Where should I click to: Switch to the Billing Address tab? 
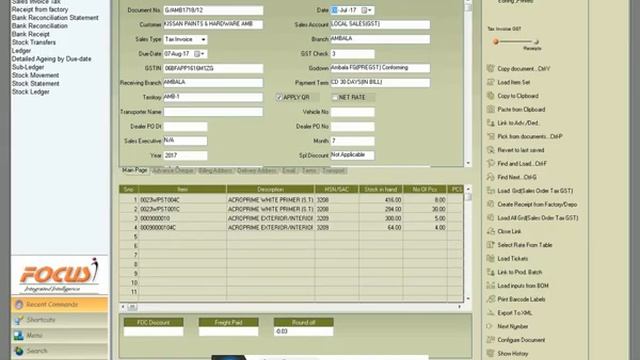(215, 171)
